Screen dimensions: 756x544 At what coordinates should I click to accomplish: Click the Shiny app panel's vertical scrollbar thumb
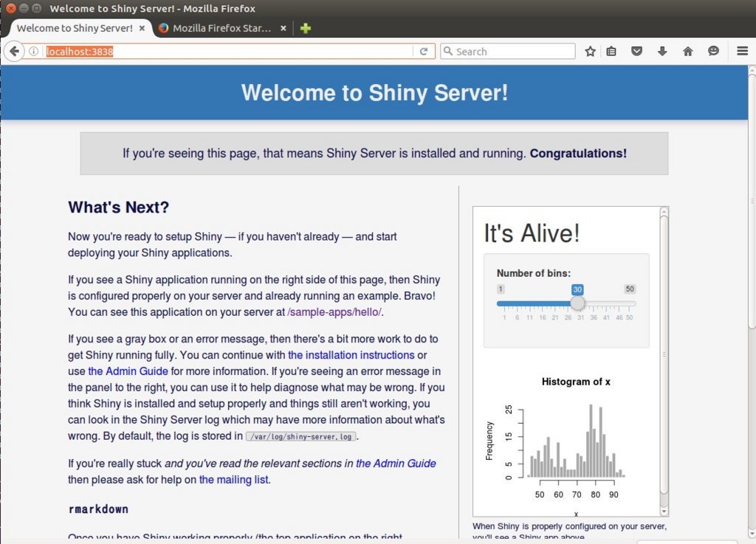664,355
